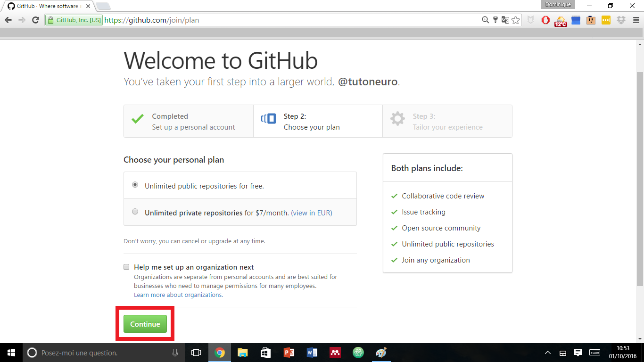Select the GitHub browser tab
Viewport: 644px width, 362px height.
pos(49,6)
